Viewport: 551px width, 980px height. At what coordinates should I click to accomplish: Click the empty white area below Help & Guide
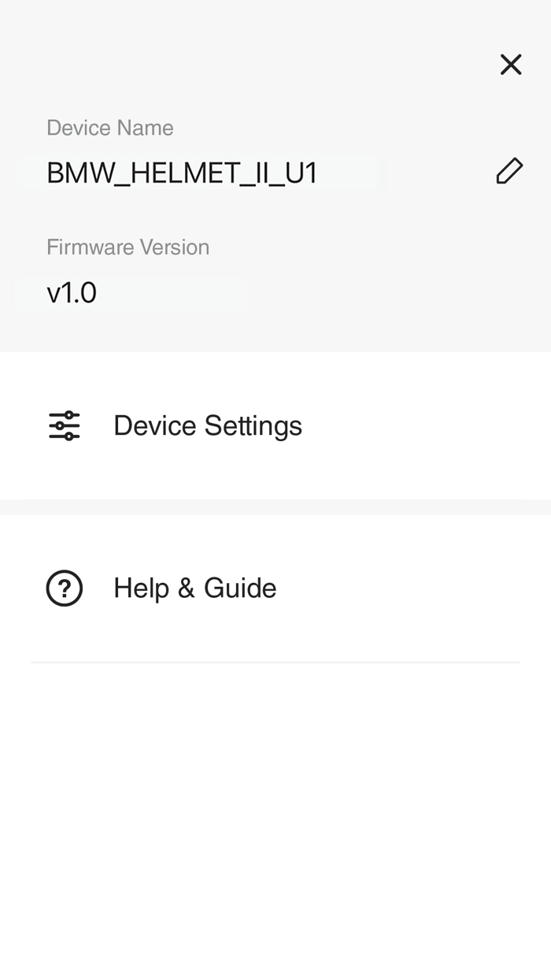tap(275, 819)
